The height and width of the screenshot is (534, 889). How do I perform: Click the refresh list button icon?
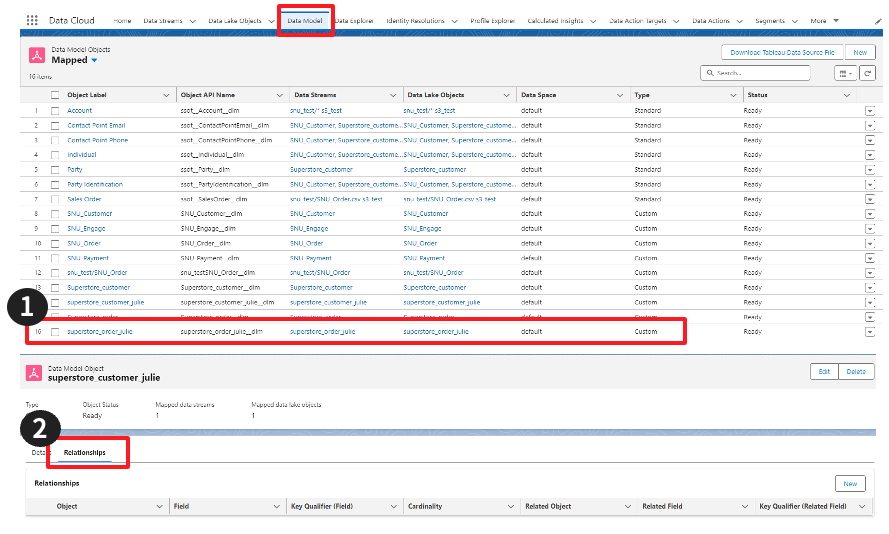coord(867,73)
